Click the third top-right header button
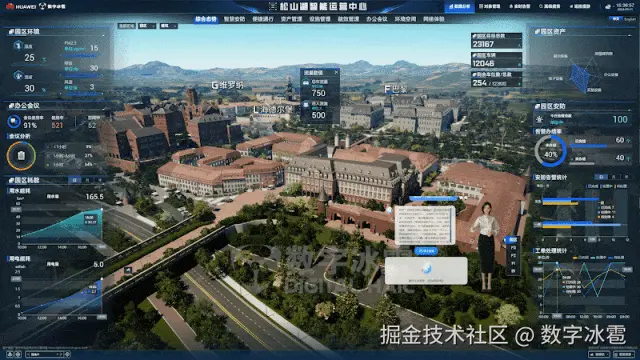This screenshot has height=360, width=640. click(x=520, y=7)
